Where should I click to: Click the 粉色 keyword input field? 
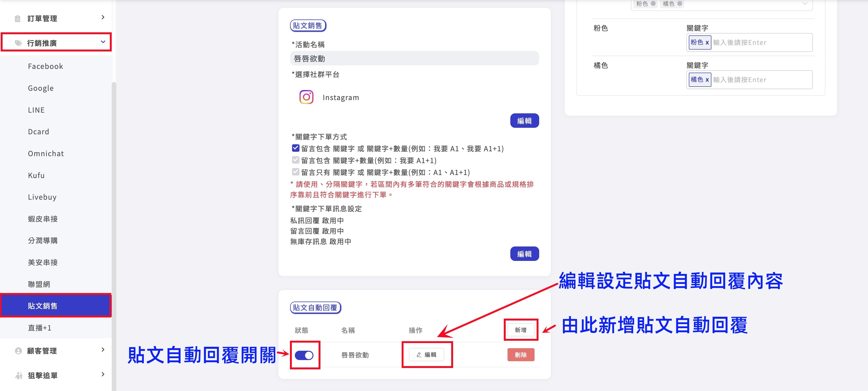pyautogui.click(x=749, y=42)
